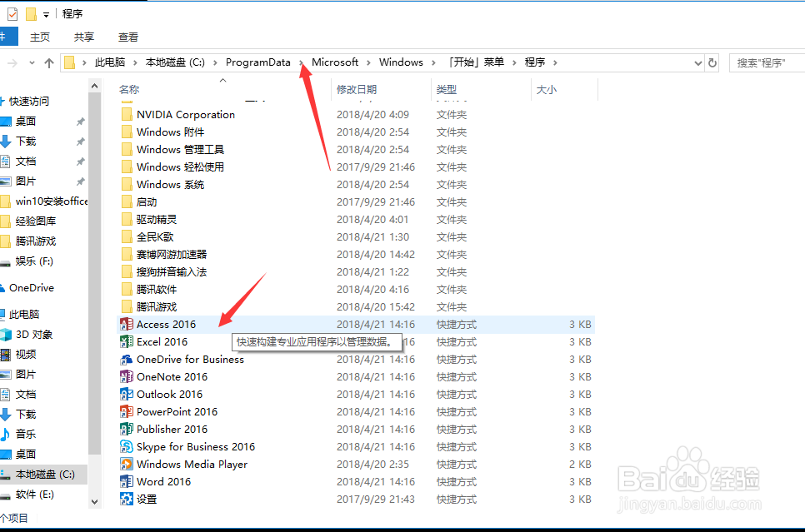The width and height of the screenshot is (805, 532).
Task: Select 腾讯软件 folder icon
Action: pyautogui.click(x=127, y=289)
